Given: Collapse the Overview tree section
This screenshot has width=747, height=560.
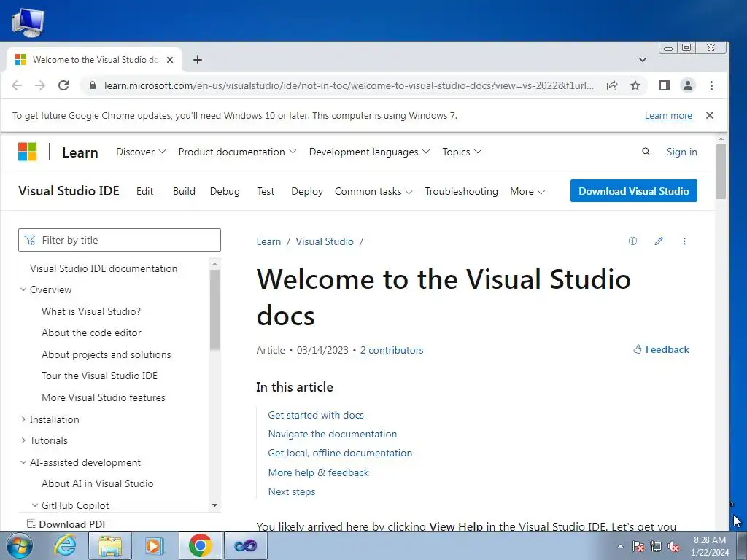Looking at the screenshot, I should (x=23, y=289).
